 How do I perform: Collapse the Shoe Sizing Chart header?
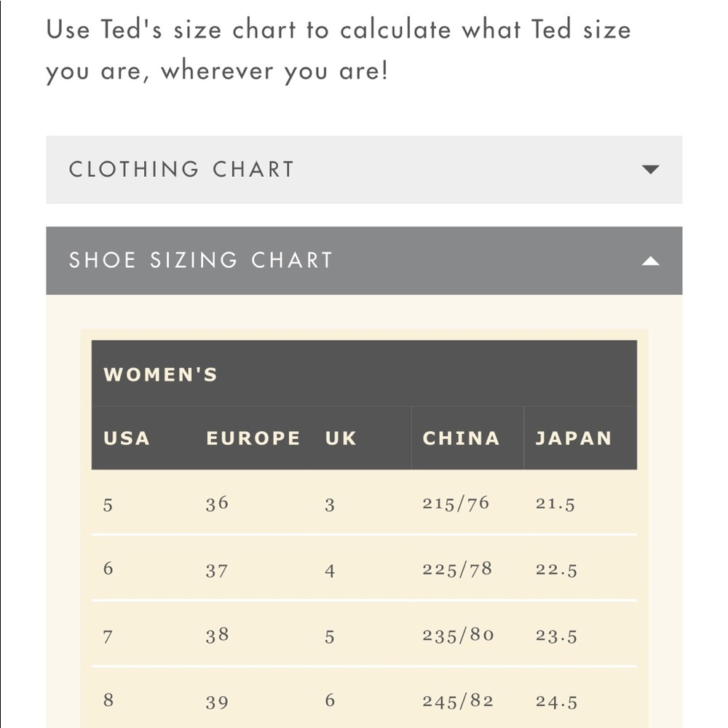(x=364, y=261)
